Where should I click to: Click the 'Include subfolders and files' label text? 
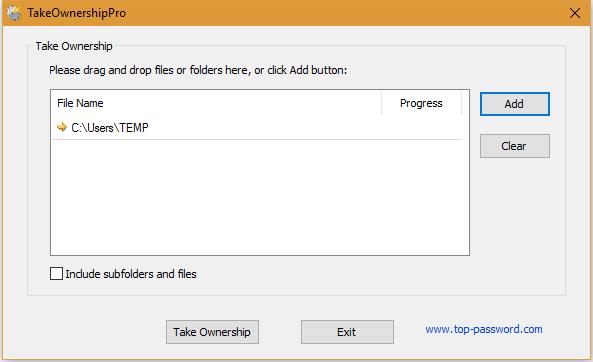point(131,274)
